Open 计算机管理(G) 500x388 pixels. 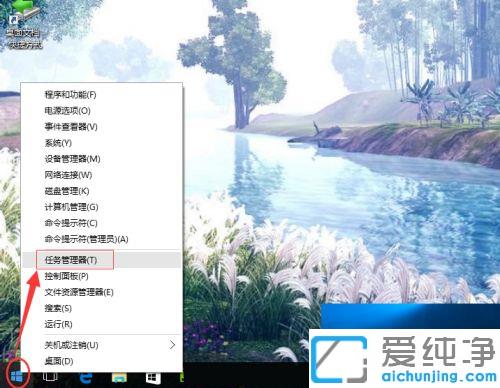102,207
